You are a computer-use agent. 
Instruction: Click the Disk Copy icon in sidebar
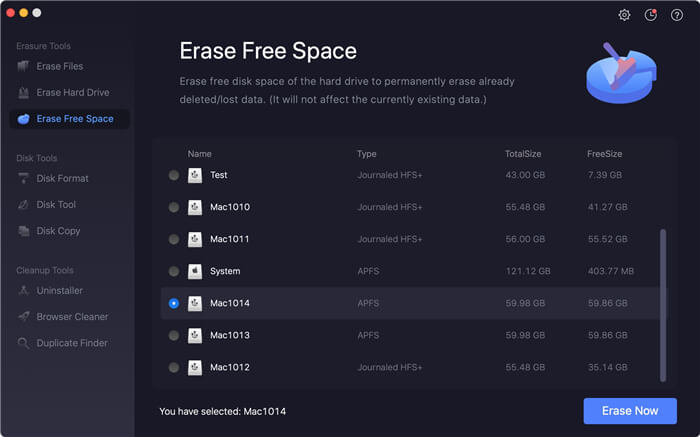click(x=23, y=231)
